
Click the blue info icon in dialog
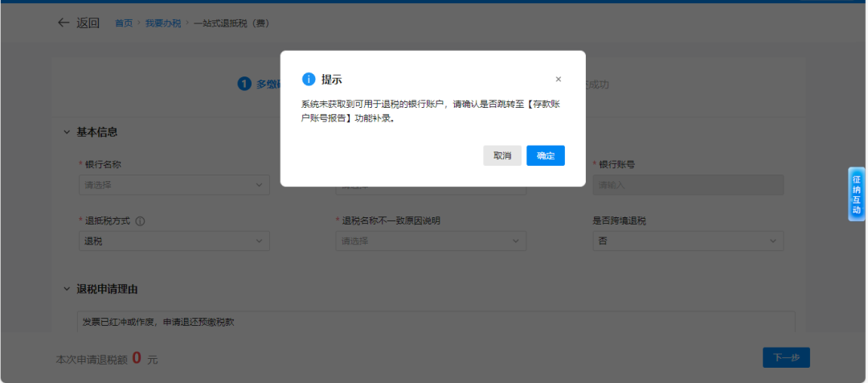[x=309, y=80]
